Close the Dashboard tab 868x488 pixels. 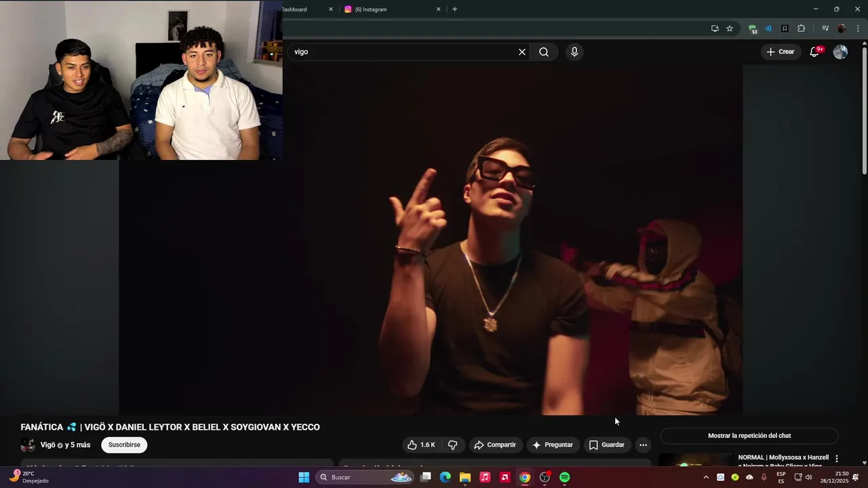pyautogui.click(x=331, y=9)
